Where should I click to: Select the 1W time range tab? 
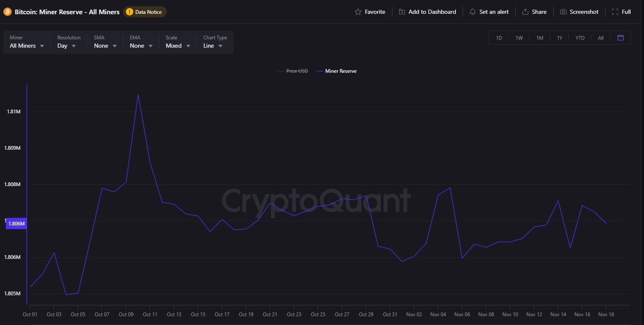coord(519,38)
